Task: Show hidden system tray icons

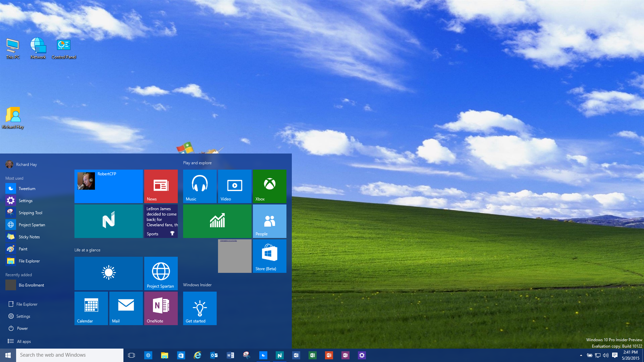Action: click(581, 355)
